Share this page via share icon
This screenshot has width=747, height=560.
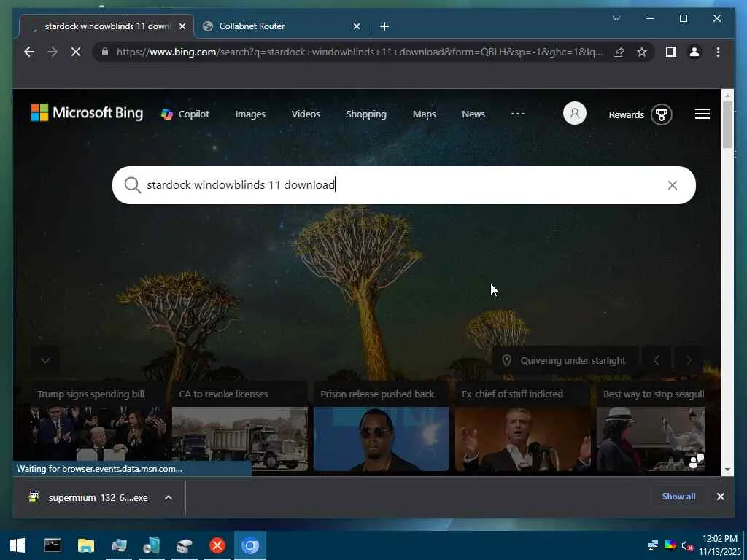[619, 52]
